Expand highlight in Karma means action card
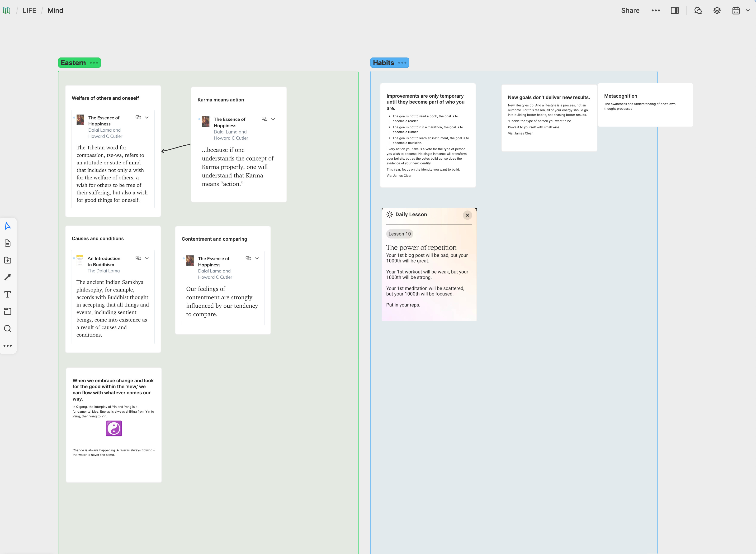 [273, 119]
